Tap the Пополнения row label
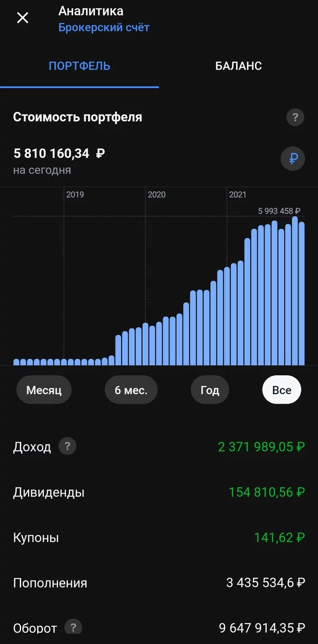This screenshot has height=644, width=318. pyautogui.click(x=50, y=583)
